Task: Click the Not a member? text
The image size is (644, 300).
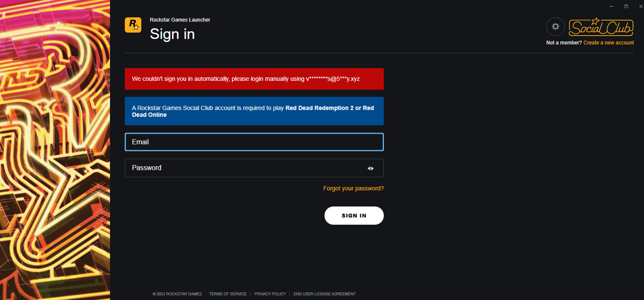Action: pyautogui.click(x=564, y=43)
